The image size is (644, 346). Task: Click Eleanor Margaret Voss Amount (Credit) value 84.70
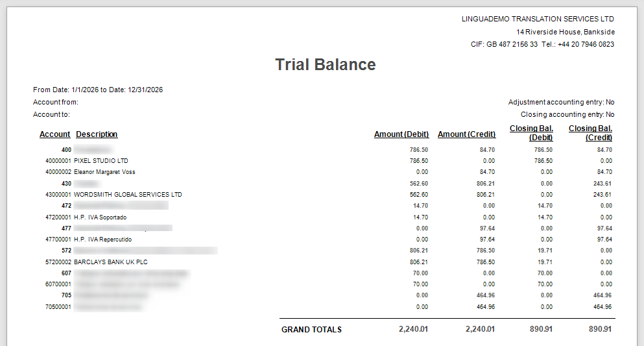(487, 172)
